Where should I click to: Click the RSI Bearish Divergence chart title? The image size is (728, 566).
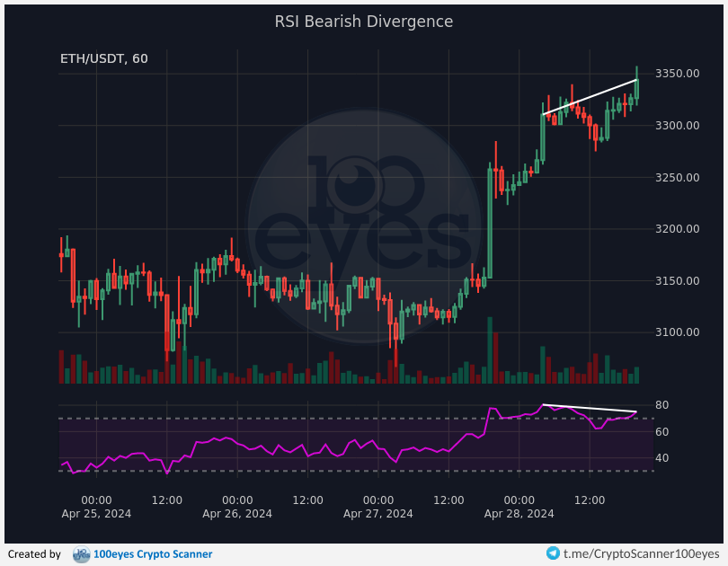(364, 22)
